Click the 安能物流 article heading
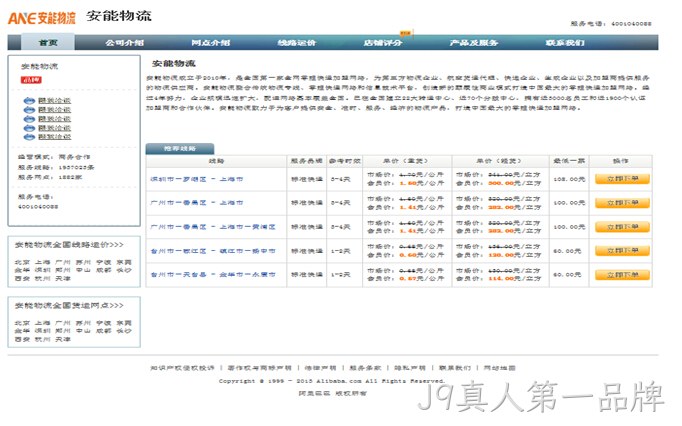This screenshot has width=682, height=426. pos(174,64)
